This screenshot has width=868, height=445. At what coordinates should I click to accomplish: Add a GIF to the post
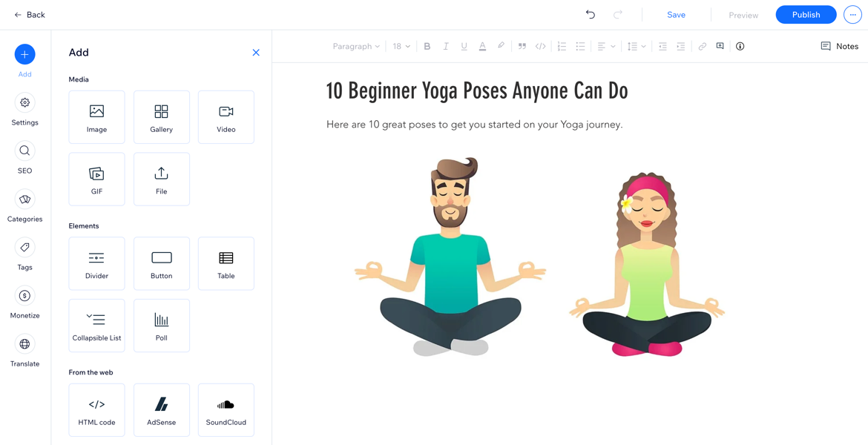(x=96, y=179)
